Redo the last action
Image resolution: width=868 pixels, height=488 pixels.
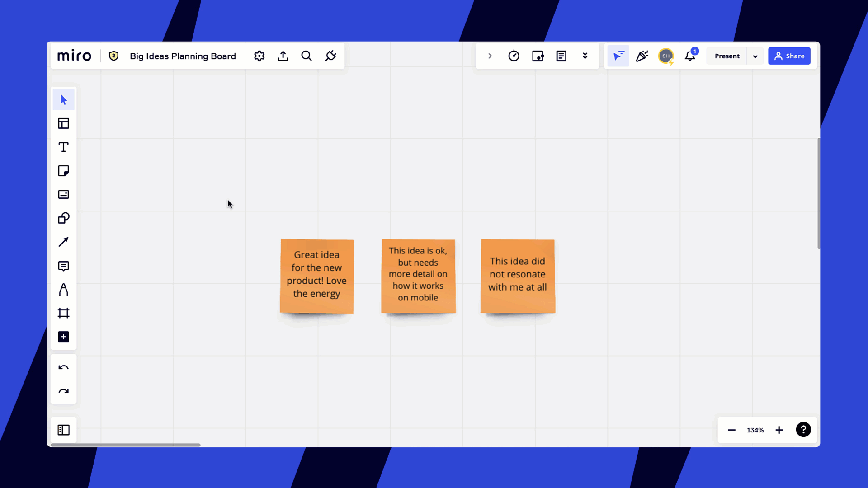(x=63, y=391)
